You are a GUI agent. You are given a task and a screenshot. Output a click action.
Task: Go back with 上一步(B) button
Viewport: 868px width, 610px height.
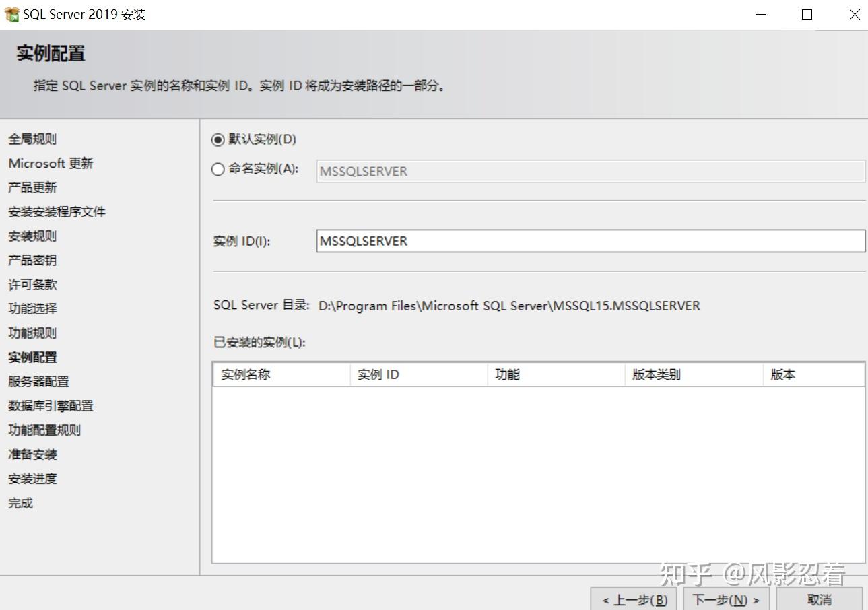(x=634, y=599)
